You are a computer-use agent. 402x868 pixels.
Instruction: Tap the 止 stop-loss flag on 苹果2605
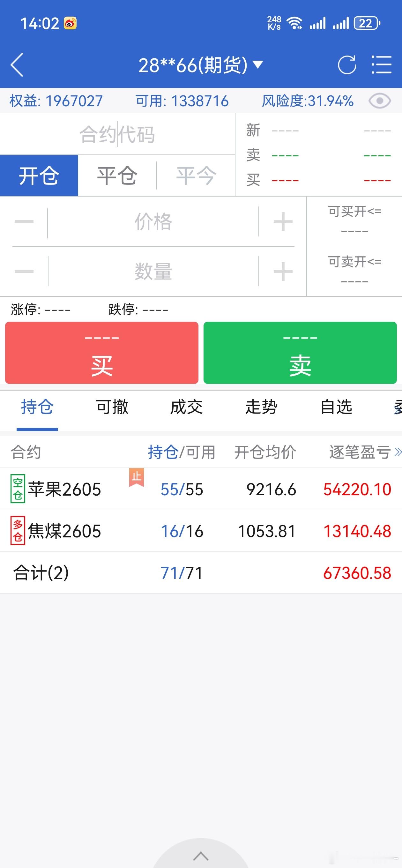point(137,477)
